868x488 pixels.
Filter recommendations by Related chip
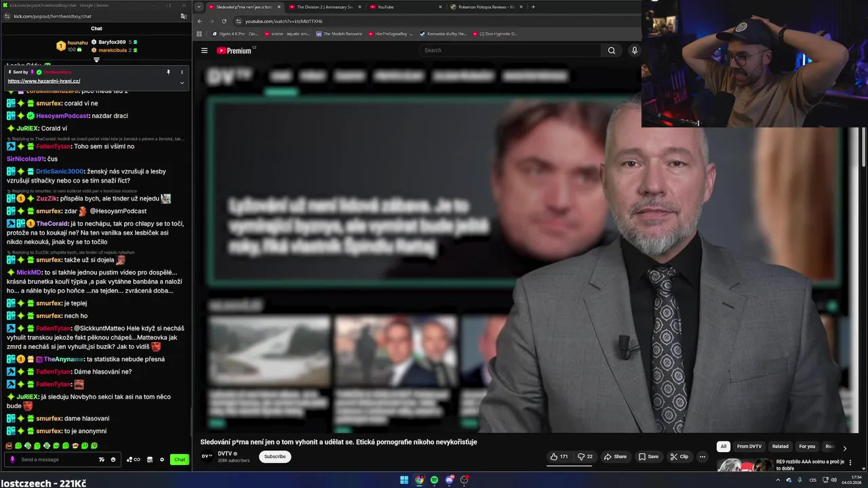[x=781, y=447]
